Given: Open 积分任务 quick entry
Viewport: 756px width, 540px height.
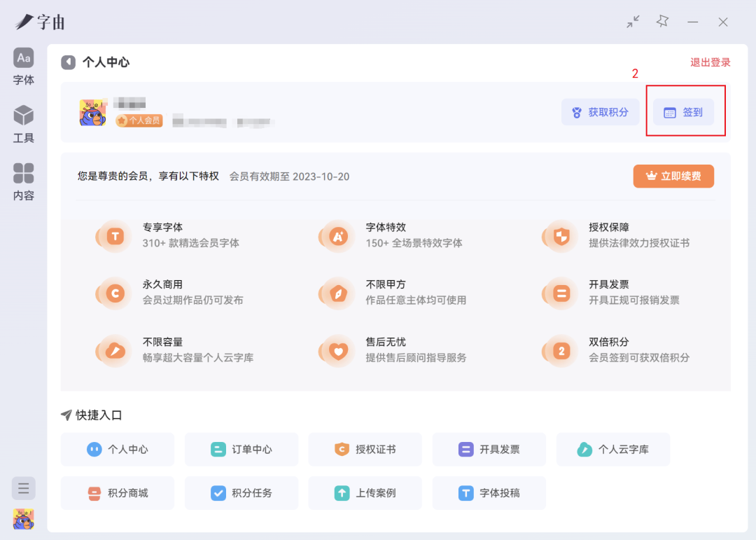Looking at the screenshot, I should pyautogui.click(x=241, y=493).
